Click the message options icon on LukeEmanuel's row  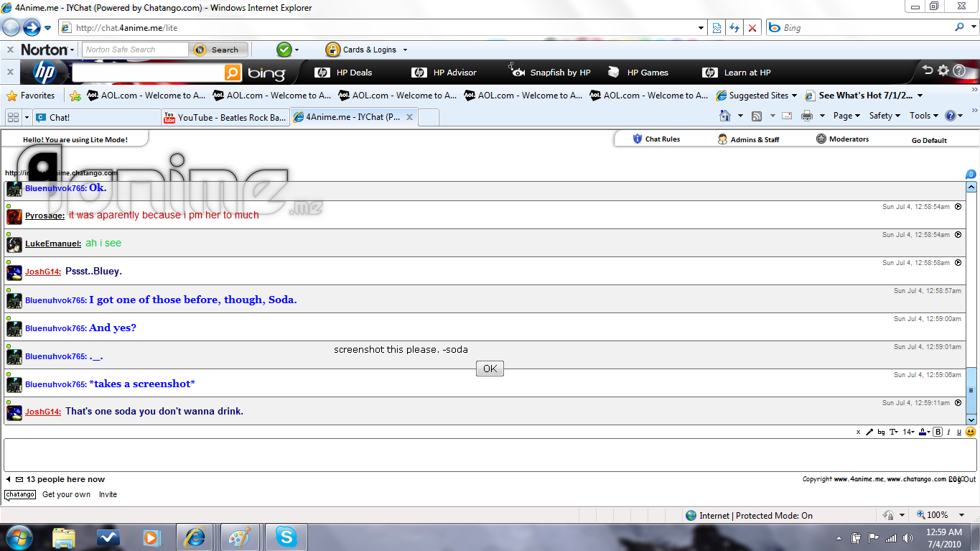[958, 234]
